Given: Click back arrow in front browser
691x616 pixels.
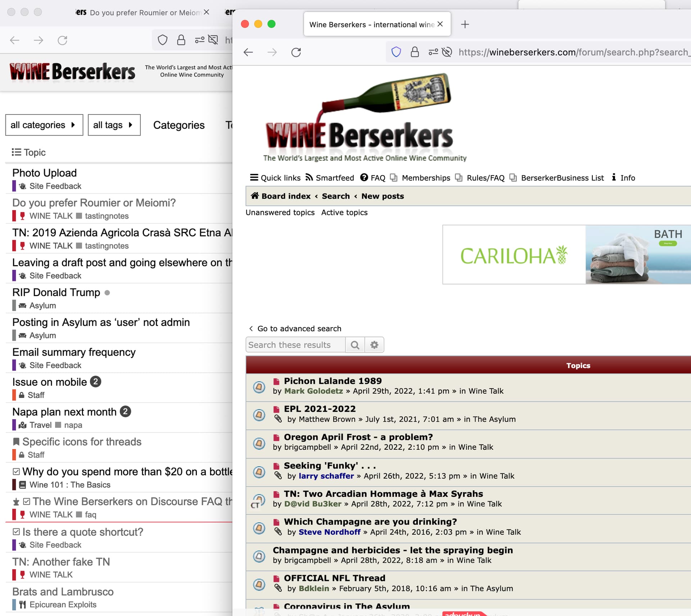Looking at the screenshot, I should coord(248,53).
